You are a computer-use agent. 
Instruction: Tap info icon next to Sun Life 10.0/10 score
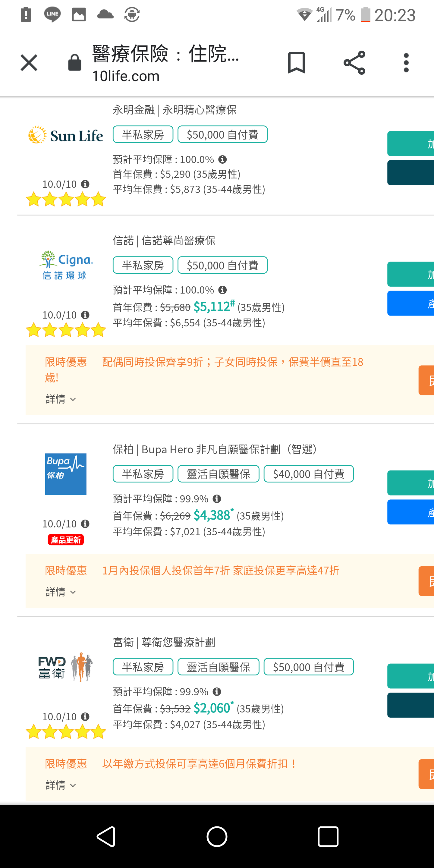[85, 184]
